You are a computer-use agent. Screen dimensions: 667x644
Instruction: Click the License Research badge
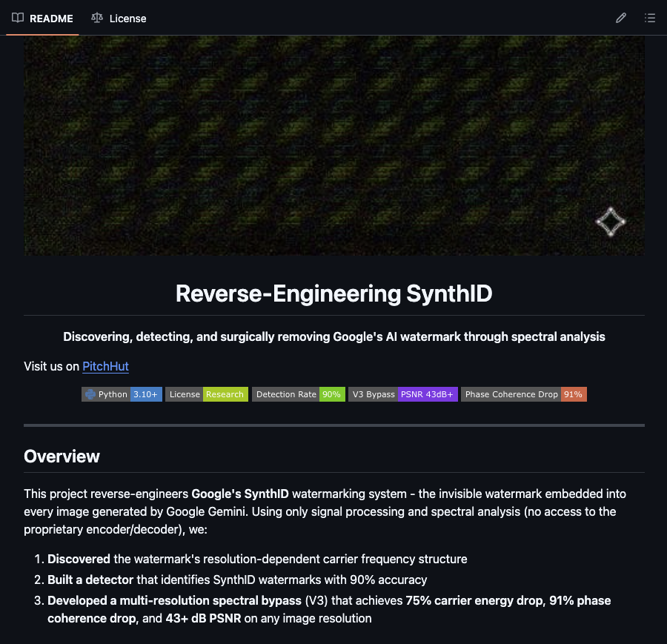tap(206, 394)
